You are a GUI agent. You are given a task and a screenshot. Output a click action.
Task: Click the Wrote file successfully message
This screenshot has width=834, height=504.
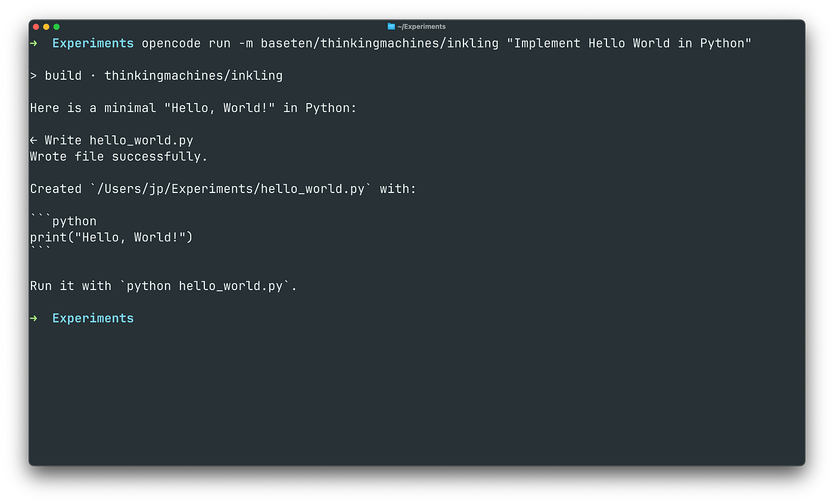coord(119,157)
